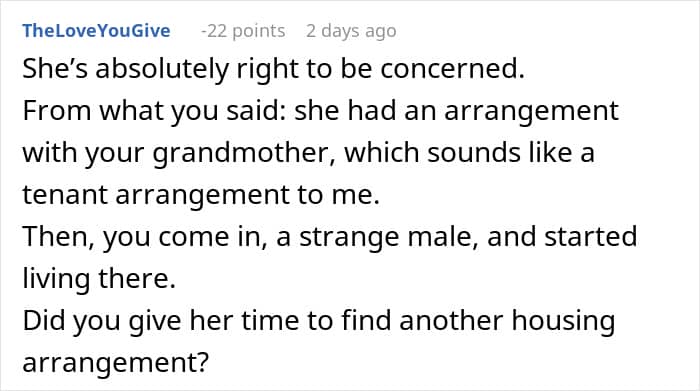Open the 2 days ago timestamp permalink
This screenshot has height=391, width=700.
click(351, 31)
